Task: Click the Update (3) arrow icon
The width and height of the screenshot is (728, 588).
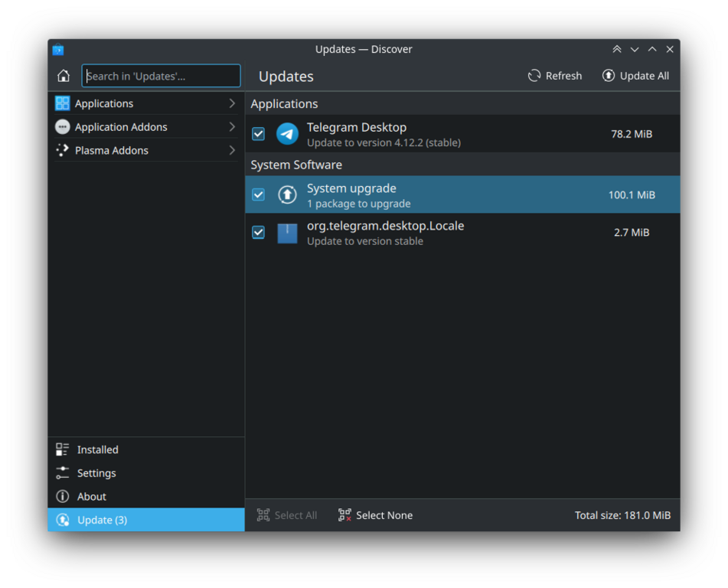Action: pyautogui.click(x=62, y=520)
